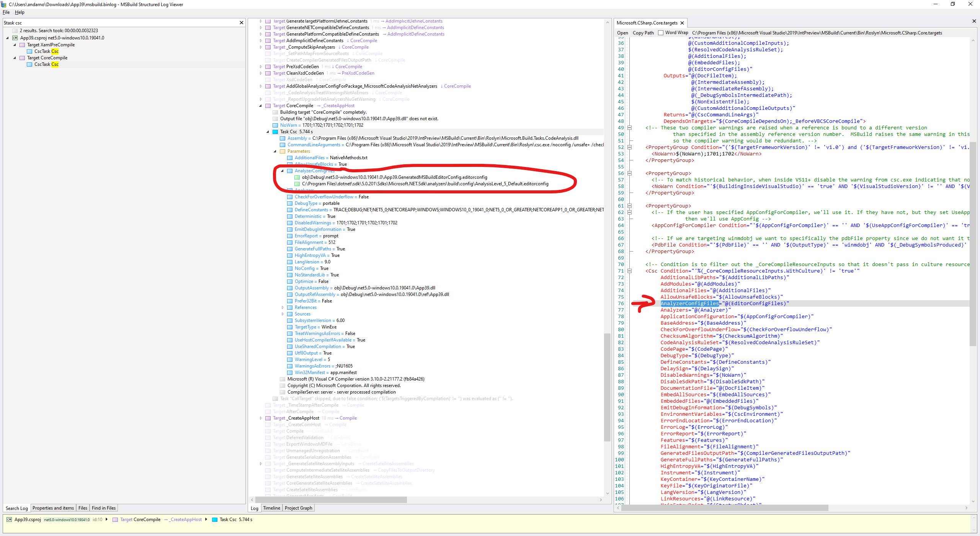Image resolution: width=980 pixels, height=536 pixels.
Task: Toggle the Word Wrap checkbox
Action: coord(661,33)
